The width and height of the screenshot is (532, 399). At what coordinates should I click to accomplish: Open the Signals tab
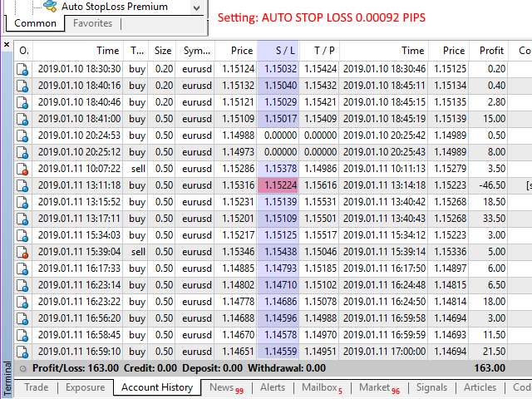tap(431, 387)
